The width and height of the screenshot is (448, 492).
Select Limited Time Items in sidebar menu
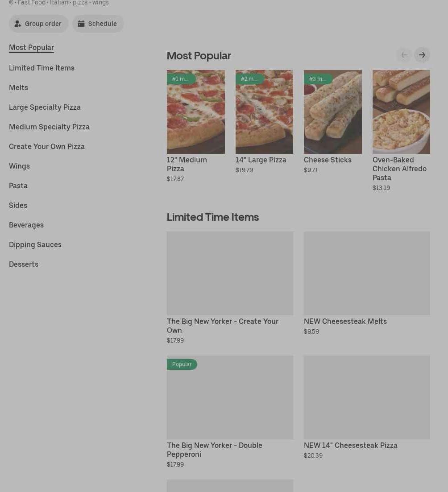41,68
